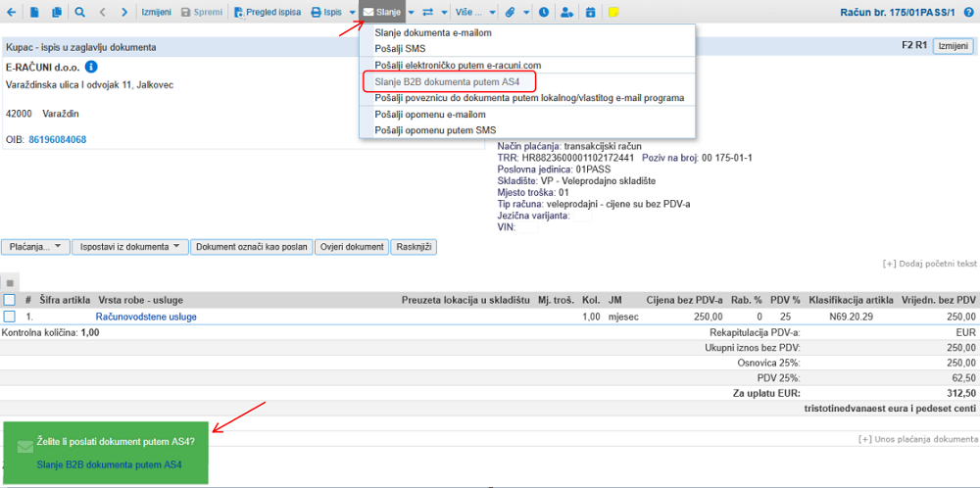
Task: Go to next document arrow
Action: coord(125,12)
